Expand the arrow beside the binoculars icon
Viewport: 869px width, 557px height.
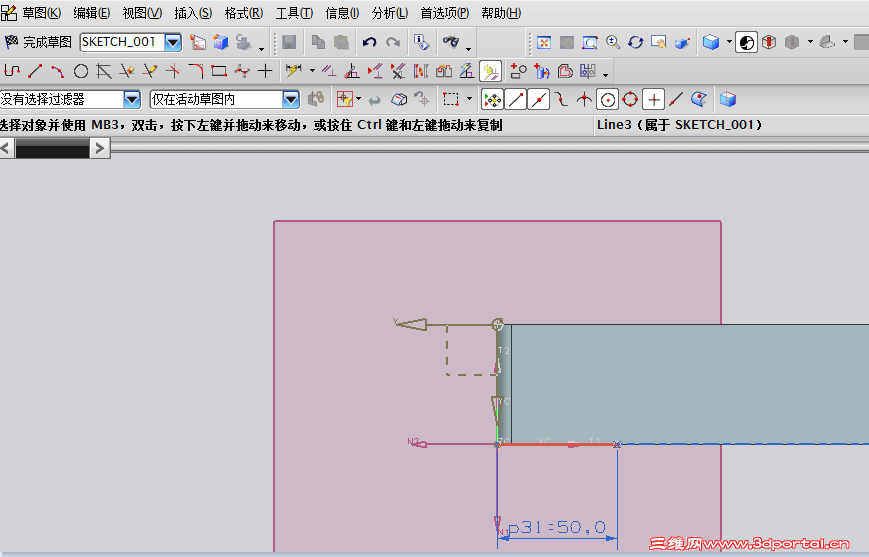(469, 49)
